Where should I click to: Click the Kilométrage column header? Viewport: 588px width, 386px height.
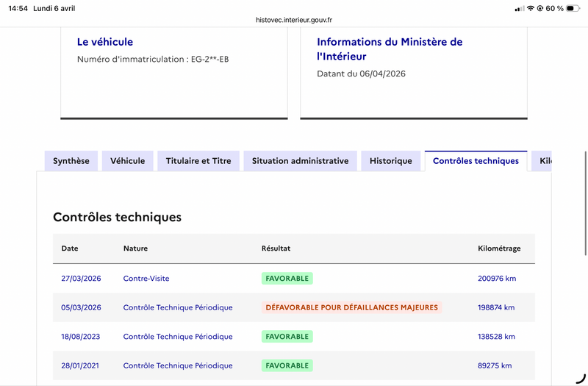coord(499,249)
